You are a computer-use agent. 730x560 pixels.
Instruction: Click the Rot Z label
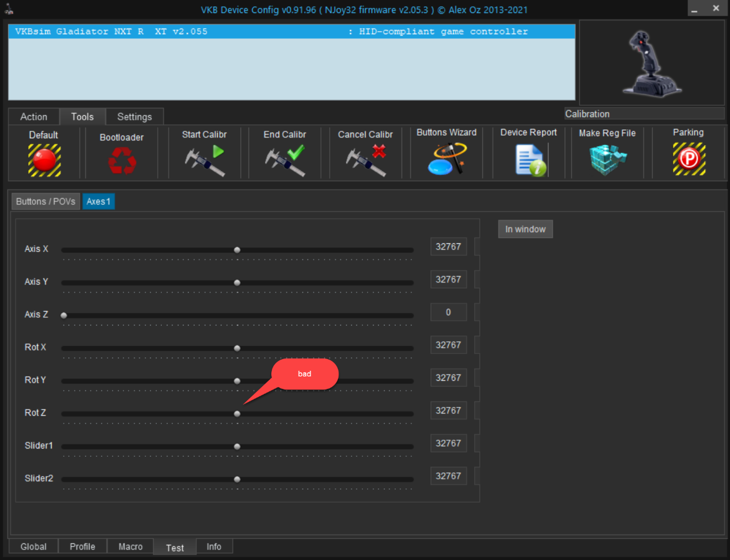point(35,413)
